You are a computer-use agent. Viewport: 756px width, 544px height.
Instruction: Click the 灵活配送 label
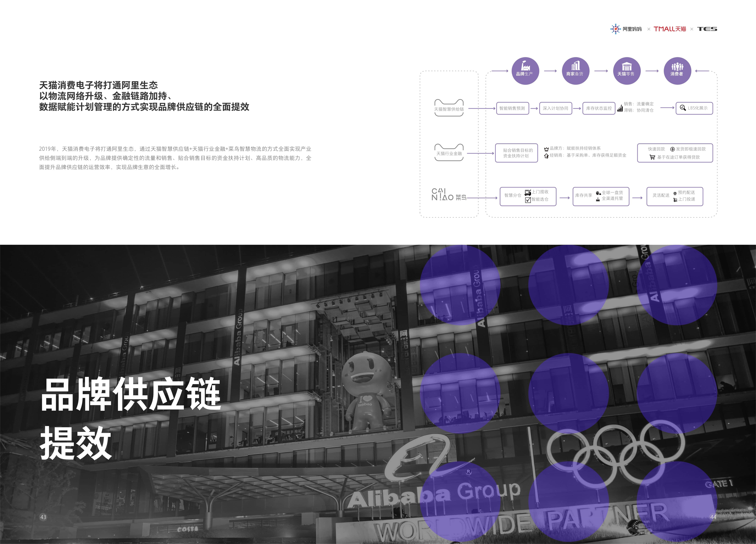coord(661,195)
